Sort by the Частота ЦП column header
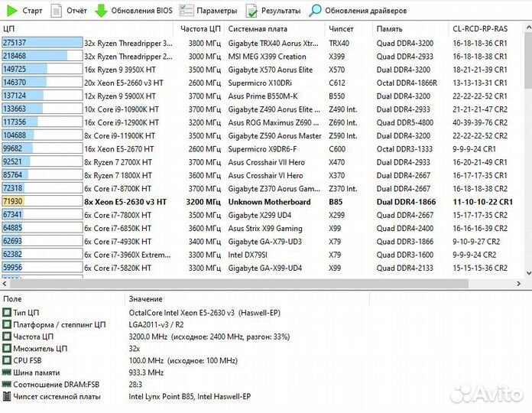The width and height of the screenshot is (532, 413). [x=199, y=29]
